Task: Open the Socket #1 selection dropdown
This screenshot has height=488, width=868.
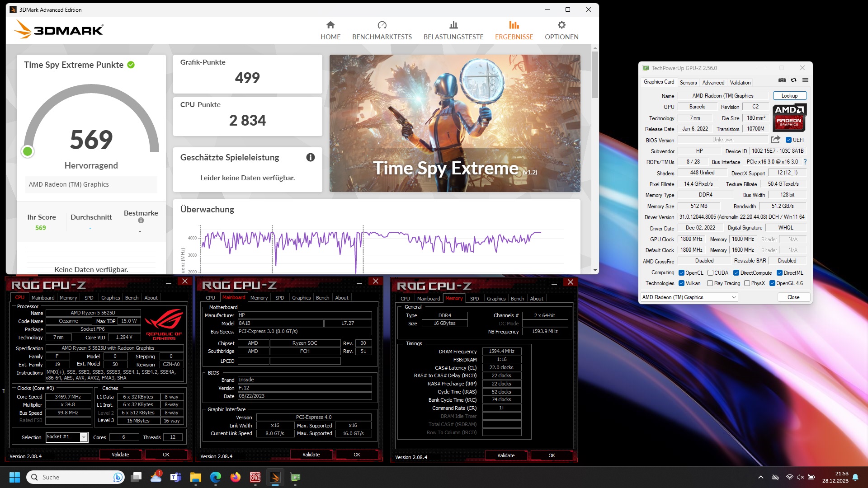Action: point(66,437)
